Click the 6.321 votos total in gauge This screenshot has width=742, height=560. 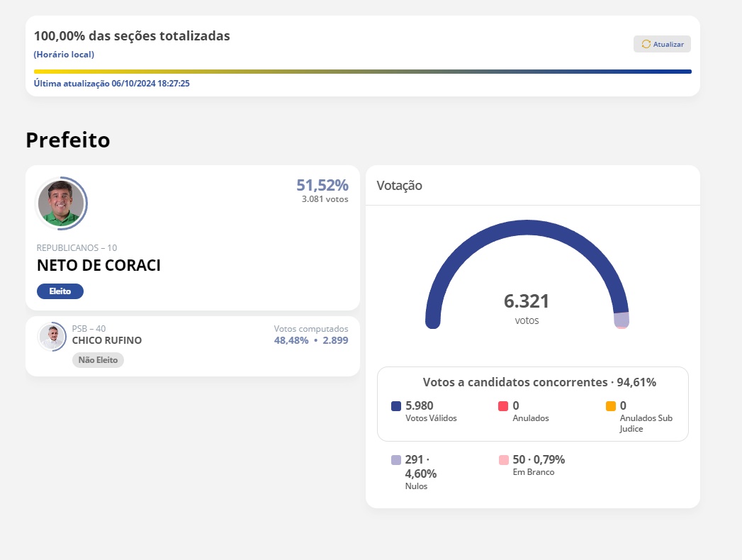click(x=527, y=302)
